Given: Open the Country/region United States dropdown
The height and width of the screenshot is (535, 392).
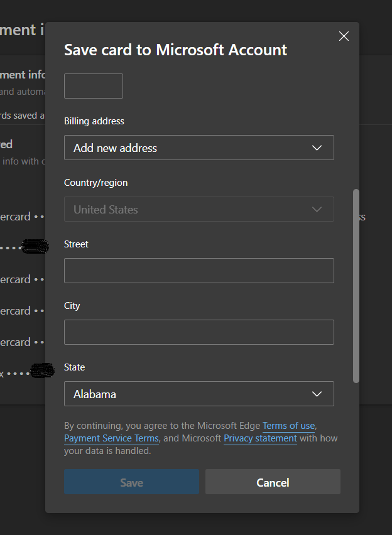Looking at the screenshot, I should coord(199,209).
